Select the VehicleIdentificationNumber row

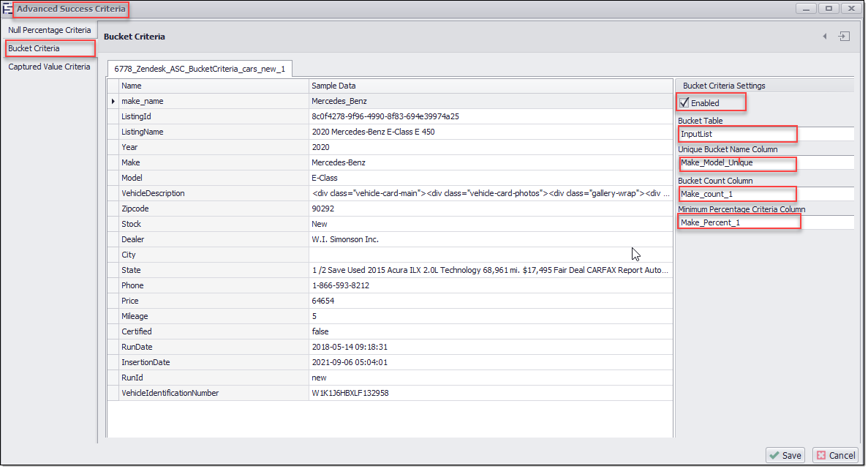coord(170,394)
